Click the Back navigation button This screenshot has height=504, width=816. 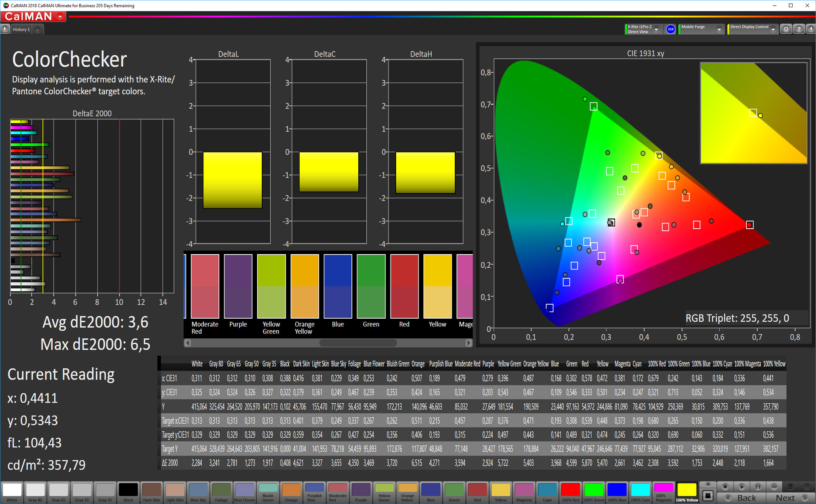click(x=741, y=498)
